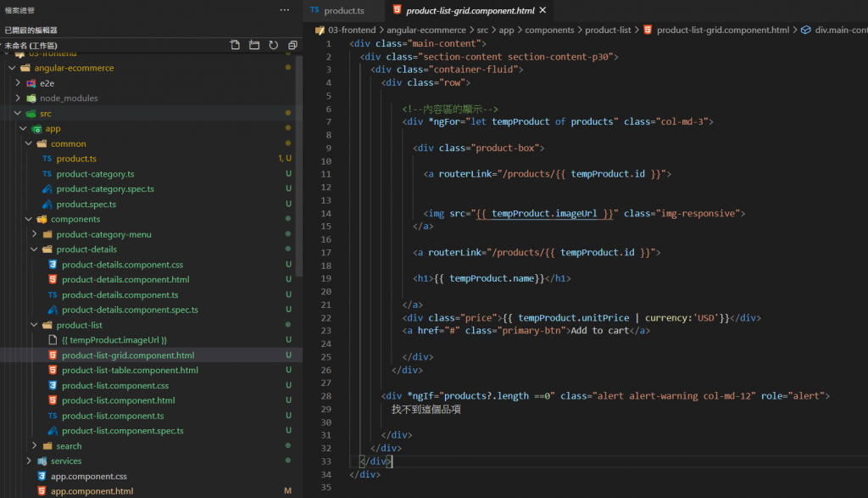The image size is (868, 498).
Task: Open explorer more actions ellipsis menu
Action: pyautogui.click(x=284, y=10)
